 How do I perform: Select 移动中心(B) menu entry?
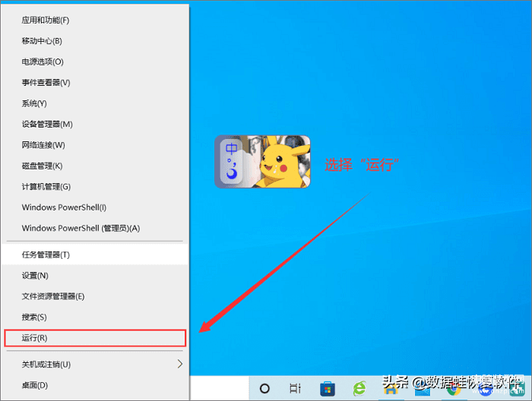pos(95,41)
